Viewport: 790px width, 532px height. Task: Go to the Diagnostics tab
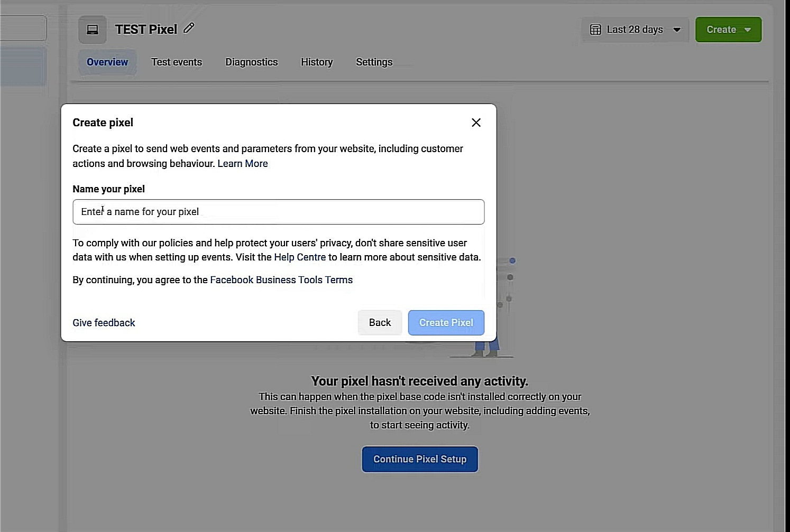coord(252,62)
